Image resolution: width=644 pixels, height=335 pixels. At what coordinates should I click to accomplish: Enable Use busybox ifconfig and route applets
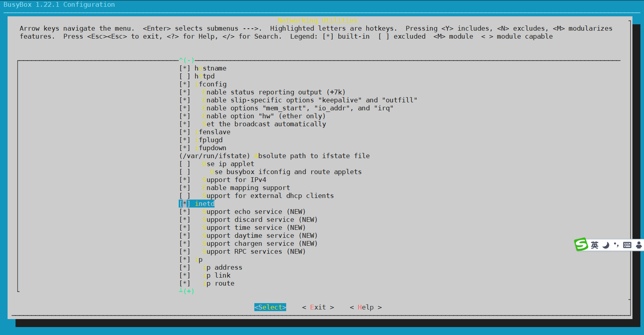point(185,172)
